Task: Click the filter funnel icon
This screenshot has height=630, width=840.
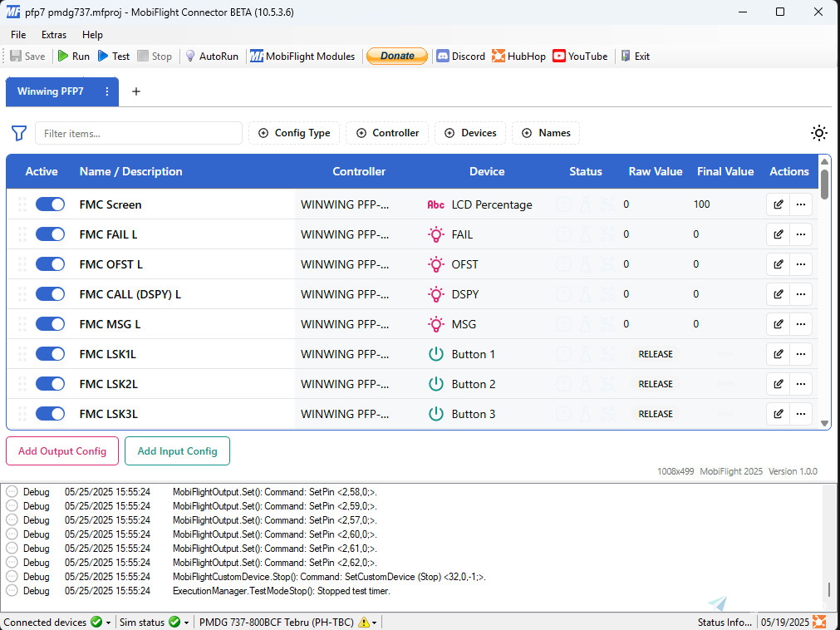Action: [18, 133]
